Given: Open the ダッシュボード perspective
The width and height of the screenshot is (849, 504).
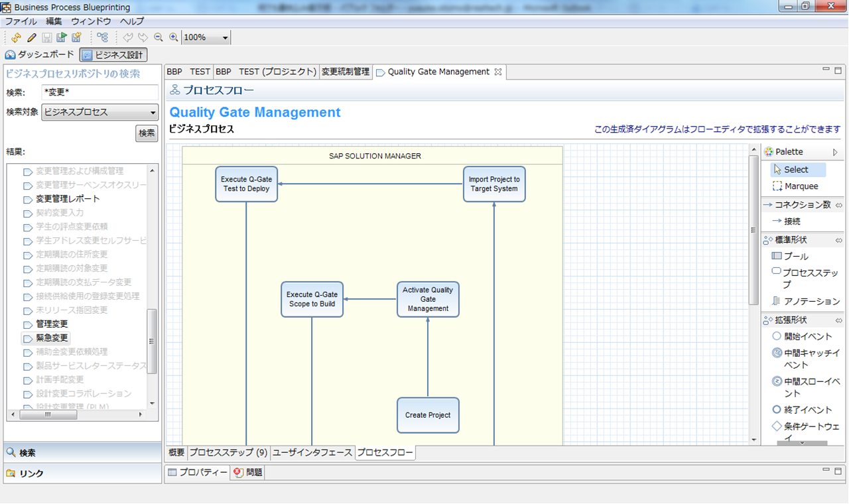Looking at the screenshot, I should tap(40, 55).
